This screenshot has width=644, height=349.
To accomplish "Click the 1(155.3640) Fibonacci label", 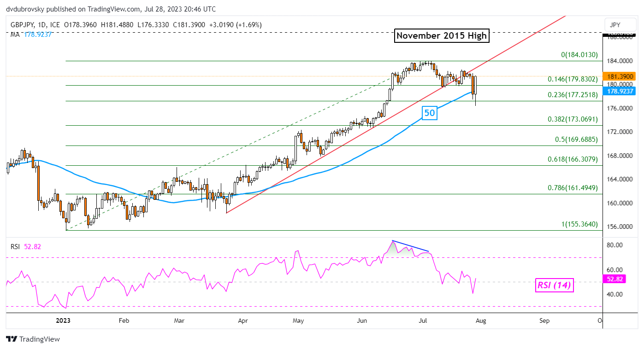I will [x=579, y=224].
